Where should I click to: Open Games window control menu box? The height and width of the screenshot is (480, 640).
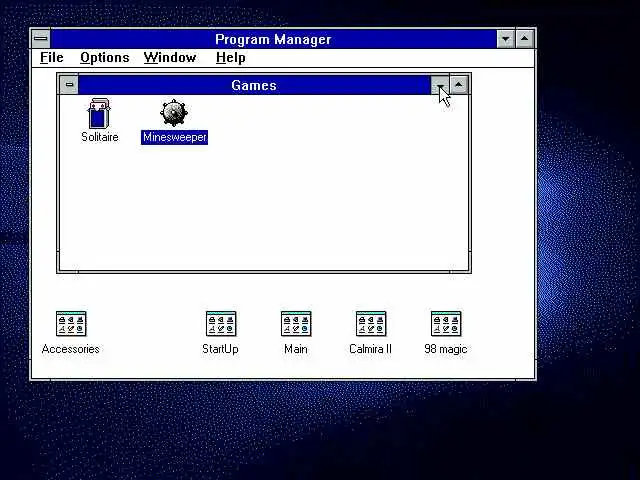tap(69, 84)
